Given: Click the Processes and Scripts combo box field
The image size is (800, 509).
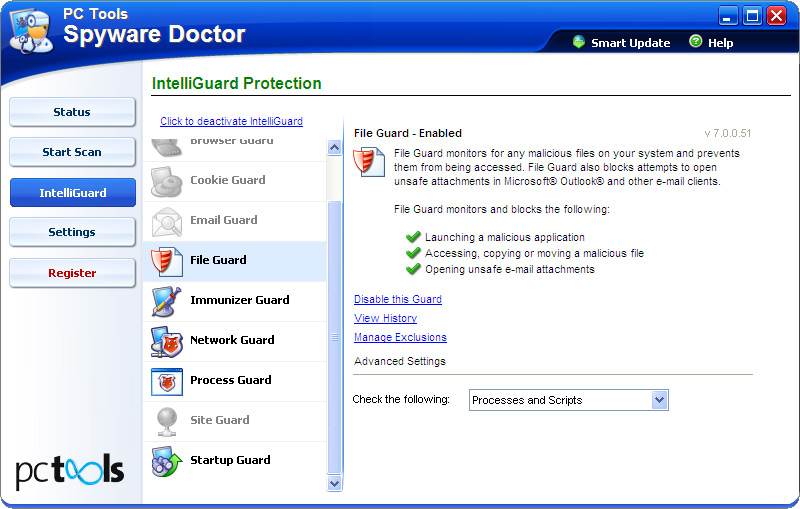Looking at the screenshot, I should (x=568, y=400).
